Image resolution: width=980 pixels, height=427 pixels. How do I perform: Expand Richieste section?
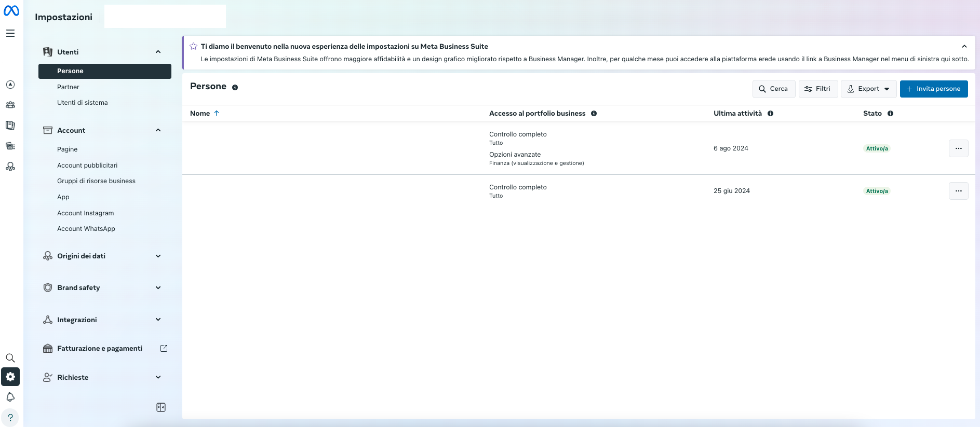tap(158, 377)
